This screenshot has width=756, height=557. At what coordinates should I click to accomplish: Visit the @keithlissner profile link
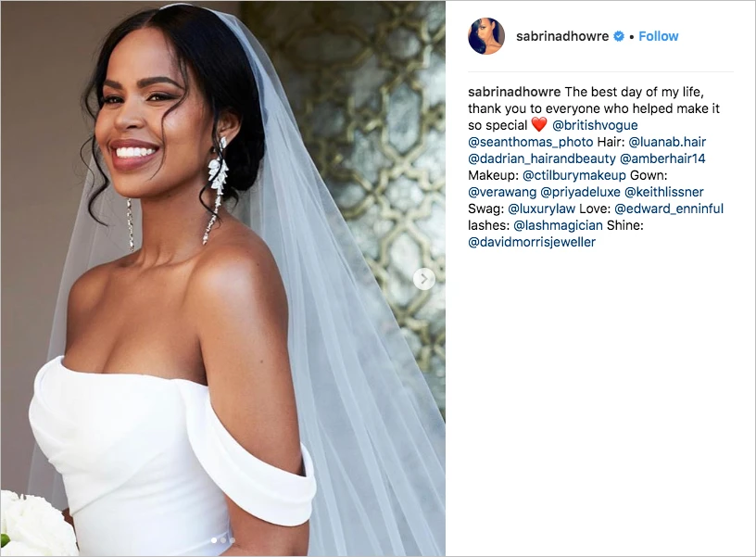pyautogui.click(x=664, y=192)
